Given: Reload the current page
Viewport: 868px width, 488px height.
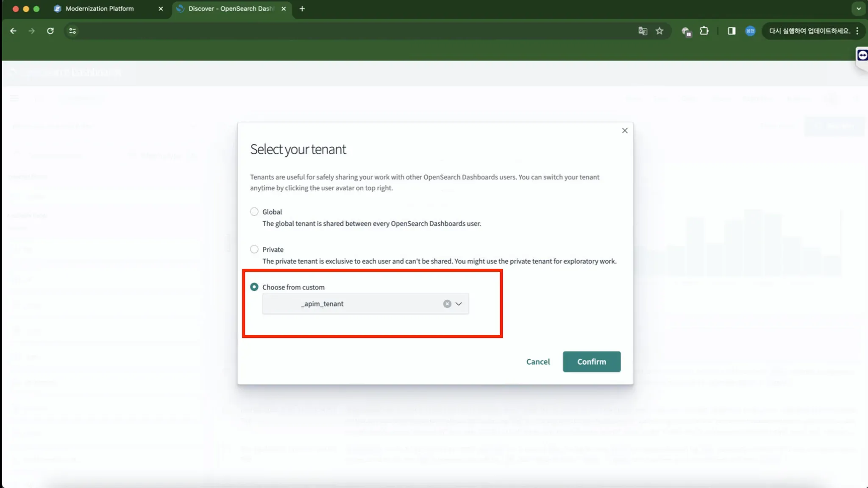Looking at the screenshot, I should [x=50, y=31].
